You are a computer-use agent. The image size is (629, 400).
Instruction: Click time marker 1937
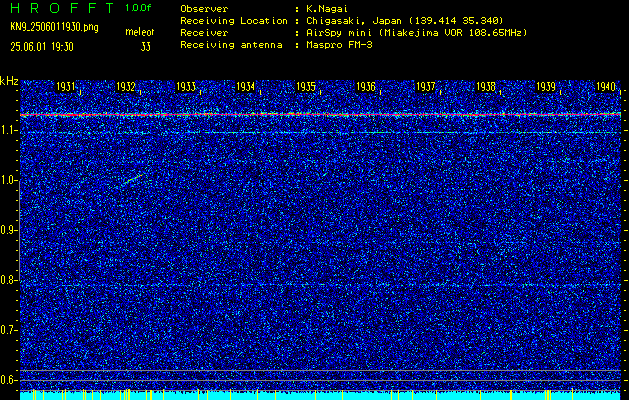[x=426, y=87]
